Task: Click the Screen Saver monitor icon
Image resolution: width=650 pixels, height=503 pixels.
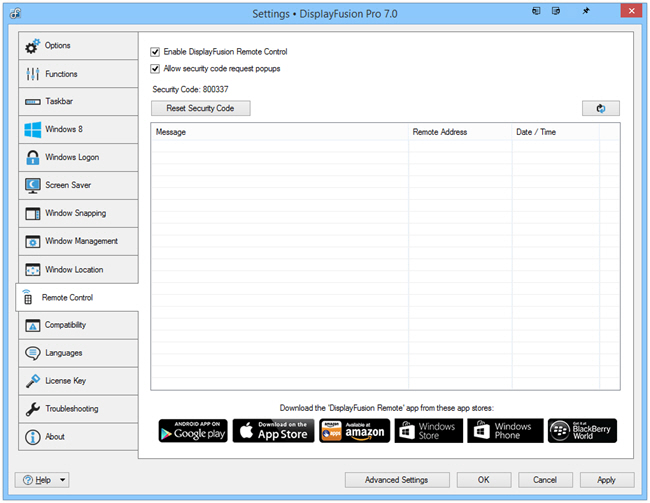Action: tap(32, 185)
